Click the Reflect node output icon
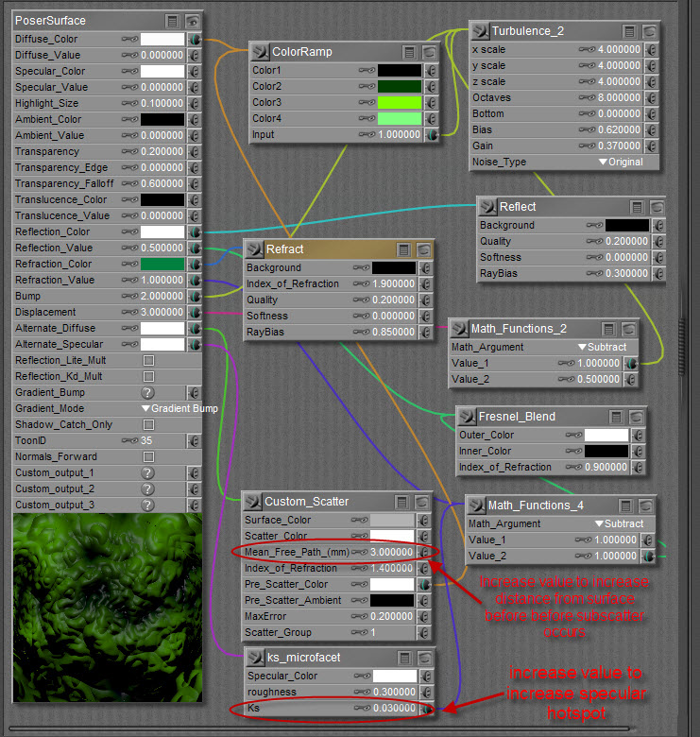 coord(487,207)
